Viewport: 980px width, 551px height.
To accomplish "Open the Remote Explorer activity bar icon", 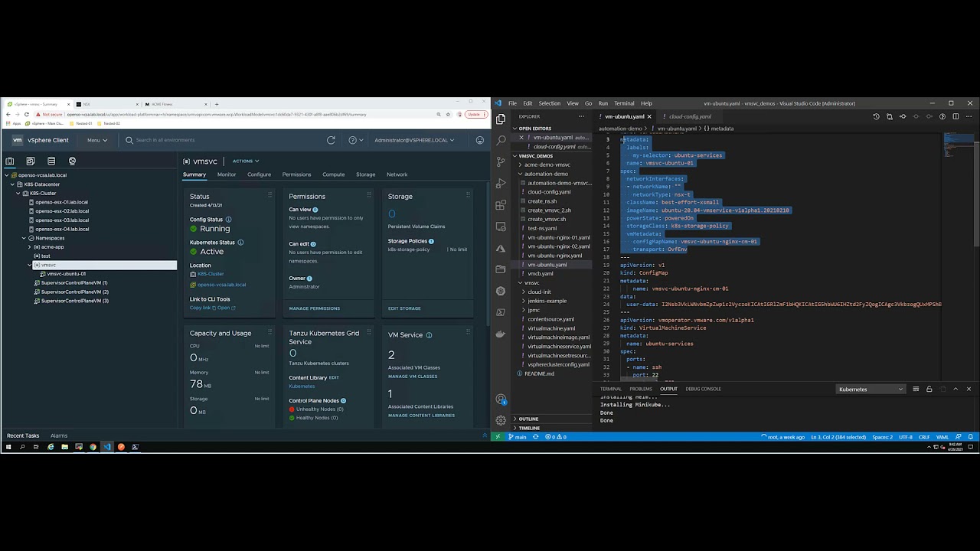I will click(501, 227).
